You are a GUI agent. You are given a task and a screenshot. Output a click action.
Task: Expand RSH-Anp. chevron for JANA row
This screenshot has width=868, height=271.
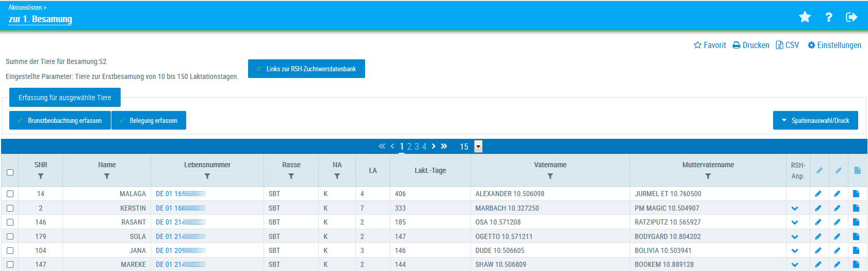pyautogui.click(x=795, y=251)
